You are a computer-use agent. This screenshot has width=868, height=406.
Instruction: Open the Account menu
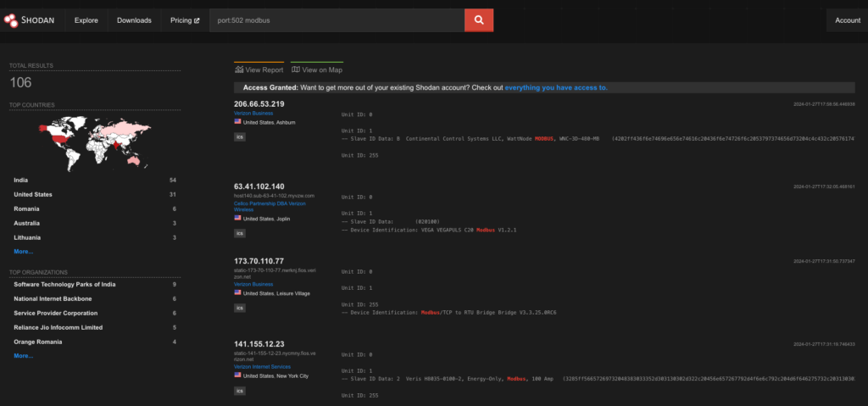point(848,20)
